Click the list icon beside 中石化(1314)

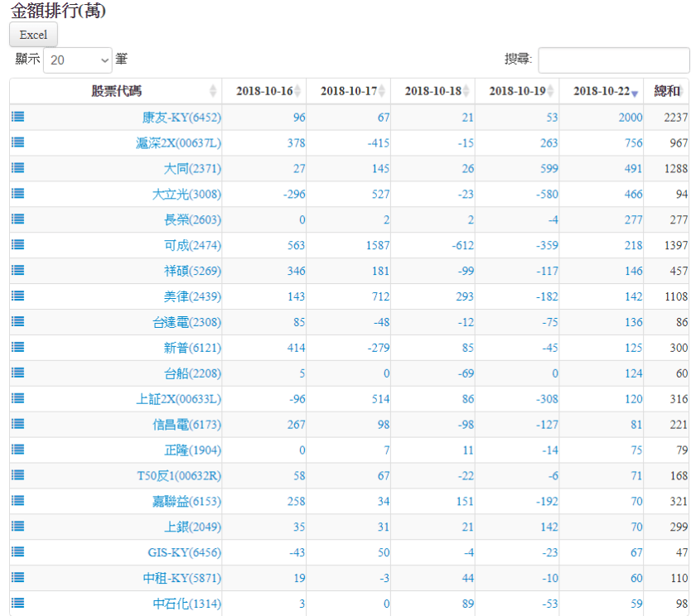coord(17,604)
